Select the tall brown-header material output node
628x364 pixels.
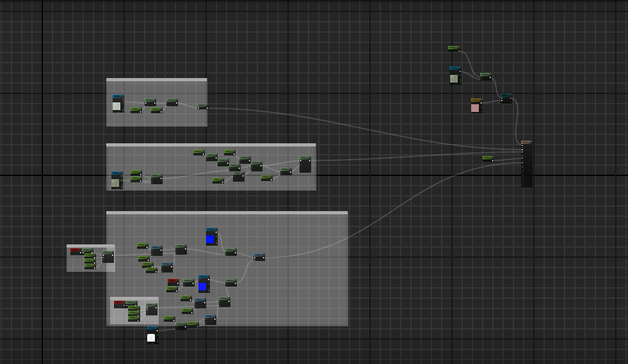pos(527,164)
